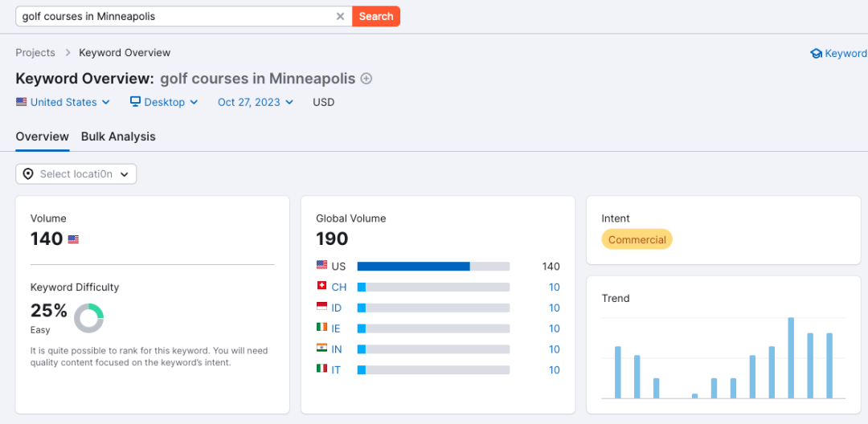The height and width of the screenshot is (424, 868).
Task: Click the US volume progress bar
Action: [433, 267]
